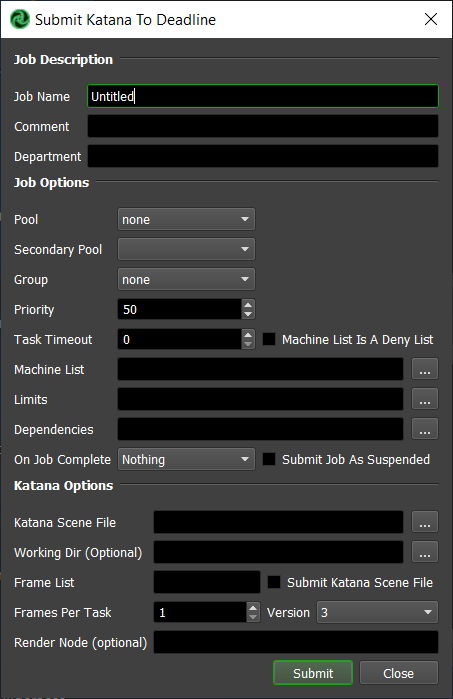
Task: Click the Submit button
Action: click(313, 673)
